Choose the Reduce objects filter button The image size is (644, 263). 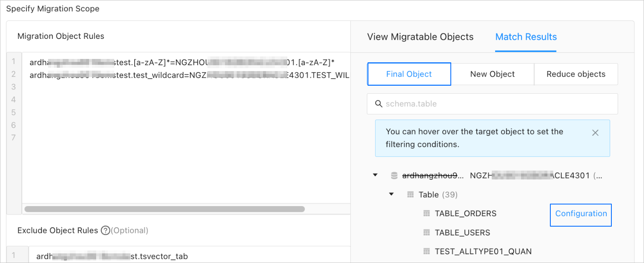click(x=575, y=74)
